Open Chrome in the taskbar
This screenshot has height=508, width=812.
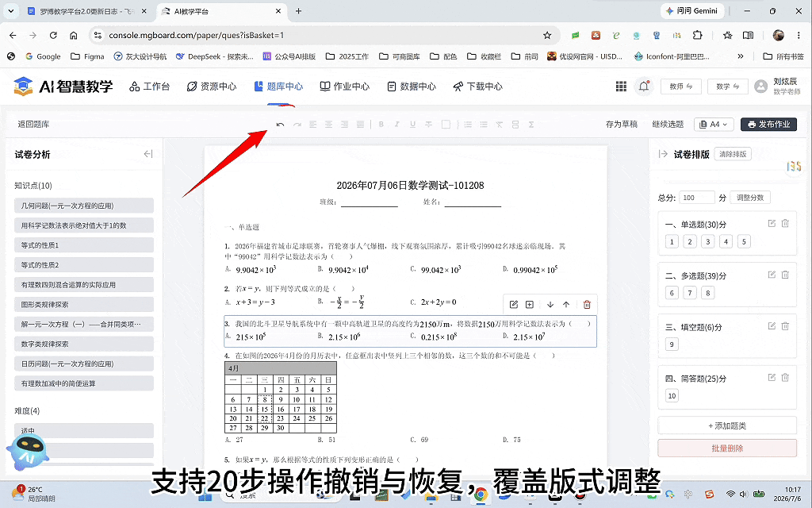click(480, 495)
